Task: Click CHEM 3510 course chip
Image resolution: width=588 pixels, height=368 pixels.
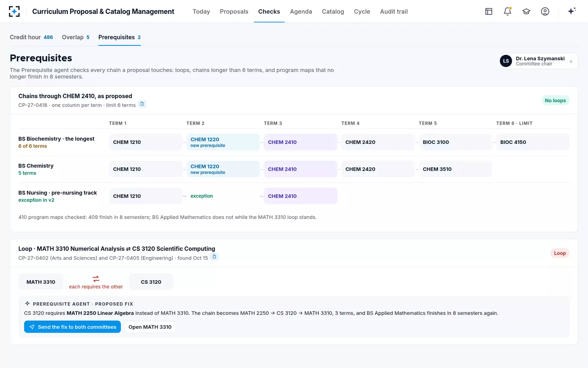Action: 455,169
